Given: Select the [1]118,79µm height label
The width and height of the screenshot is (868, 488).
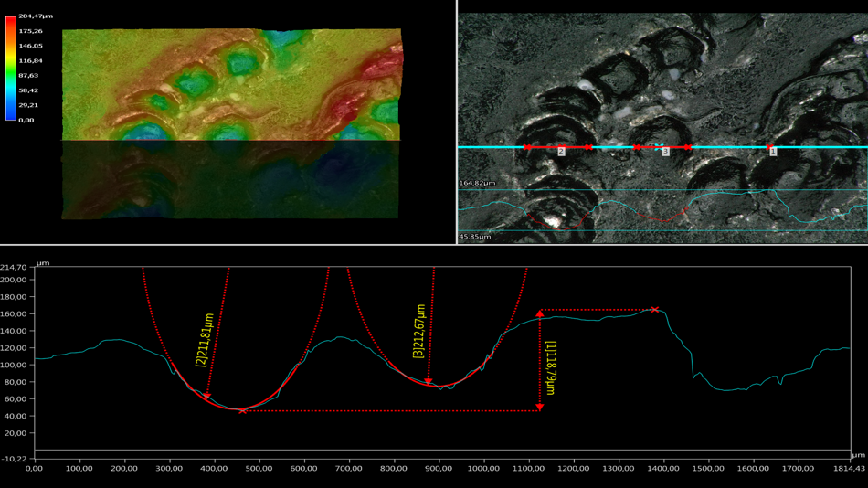Looking at the screenshot, I should pyautogui.click(x=551, y=367).
